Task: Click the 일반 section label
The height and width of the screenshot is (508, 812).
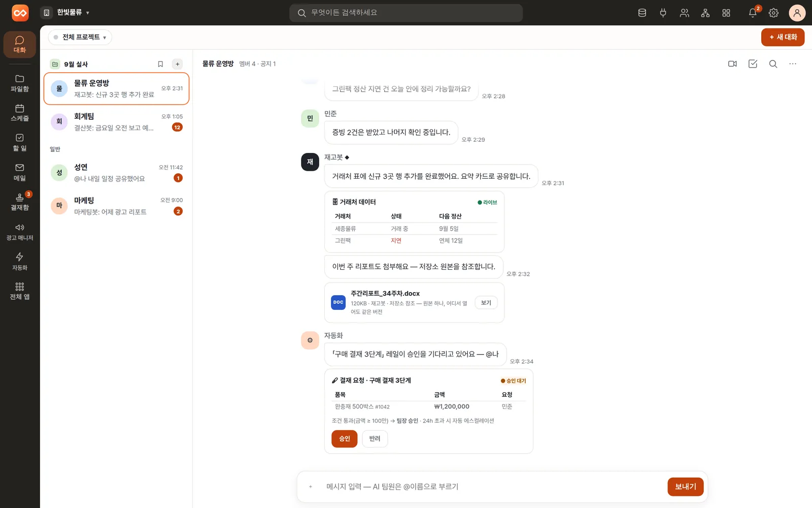Action: click(55, 149)
